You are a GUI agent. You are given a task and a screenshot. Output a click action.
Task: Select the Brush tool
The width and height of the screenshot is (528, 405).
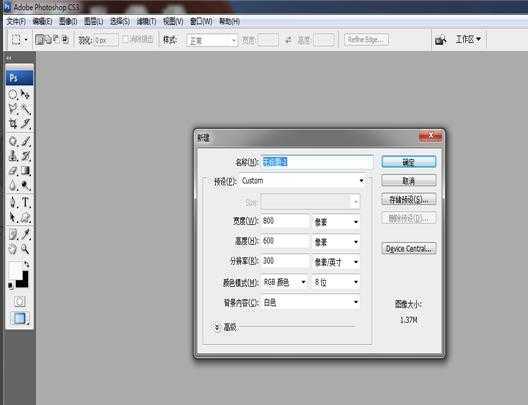(x=25, y=141)
